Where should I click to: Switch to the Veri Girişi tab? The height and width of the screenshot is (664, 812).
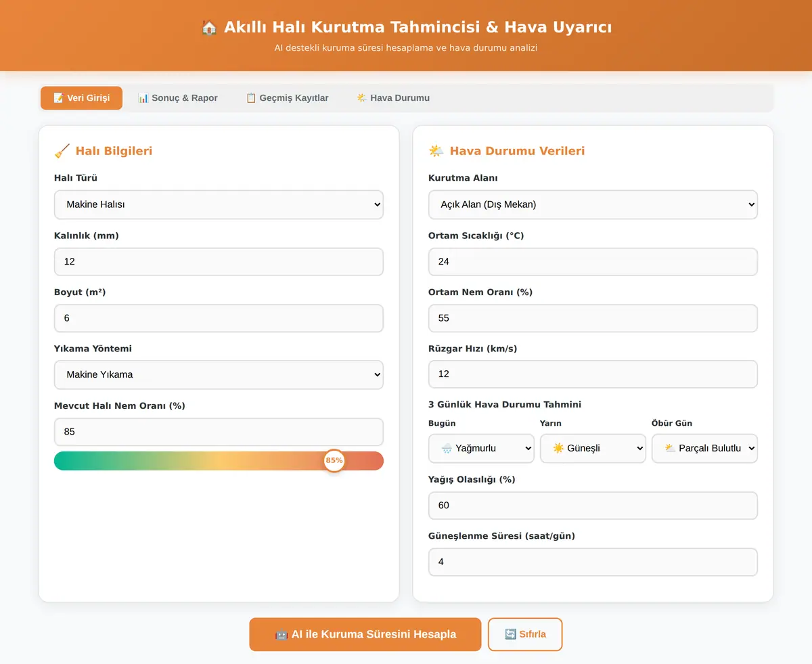point(81,98)
